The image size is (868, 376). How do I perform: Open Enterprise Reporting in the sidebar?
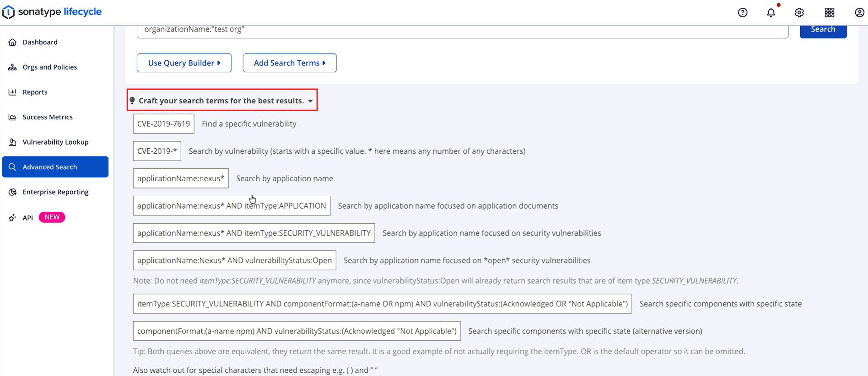click(x=55, y=192)
